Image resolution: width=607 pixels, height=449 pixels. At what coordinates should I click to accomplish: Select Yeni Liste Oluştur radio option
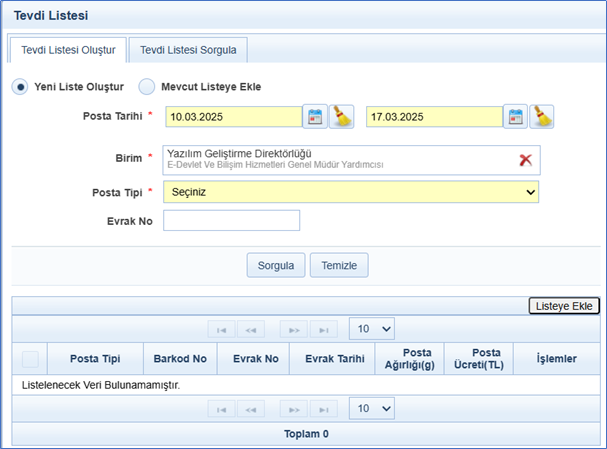(x=20, y=87)
